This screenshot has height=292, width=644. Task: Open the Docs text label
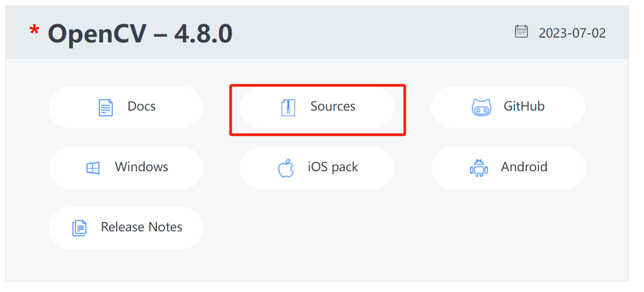coord(142,106)
